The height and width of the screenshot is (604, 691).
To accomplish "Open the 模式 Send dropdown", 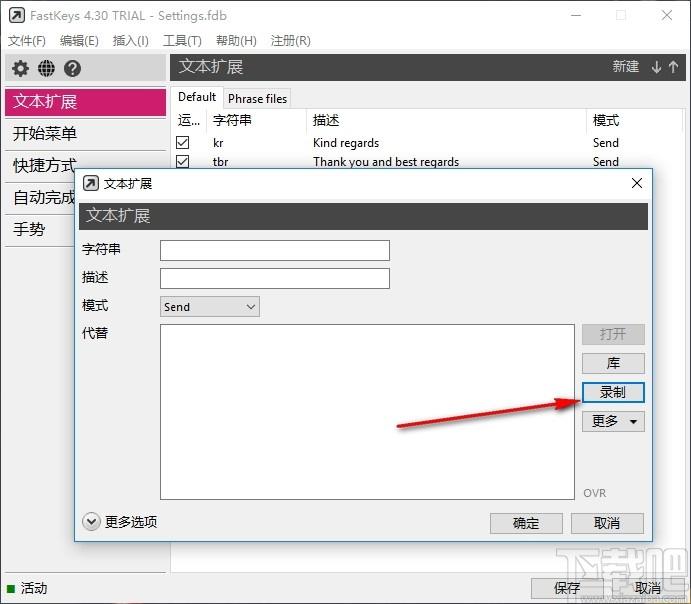I will point(210,307).
